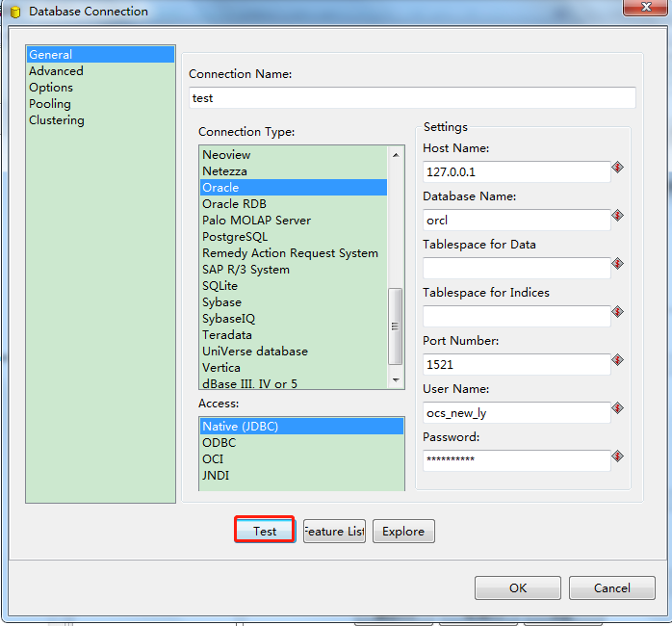Viewport: 672px width, 626px height.
Task: Cancel the database connection dialog
Action: (x=612, y=587)
